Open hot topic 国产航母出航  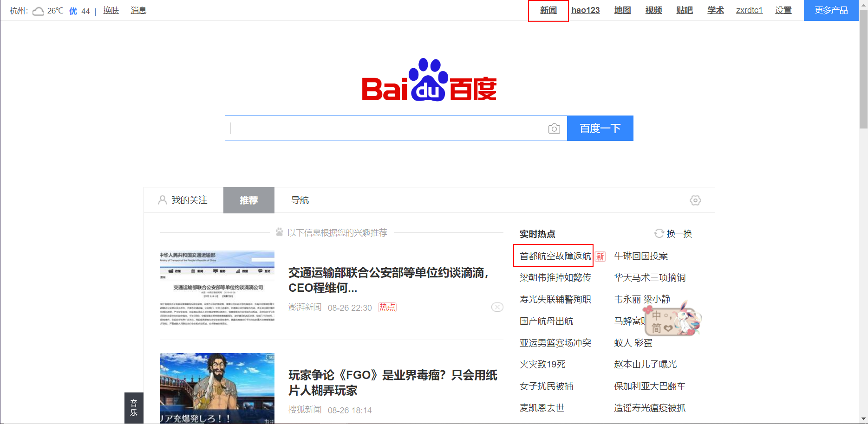click(546, 321)
